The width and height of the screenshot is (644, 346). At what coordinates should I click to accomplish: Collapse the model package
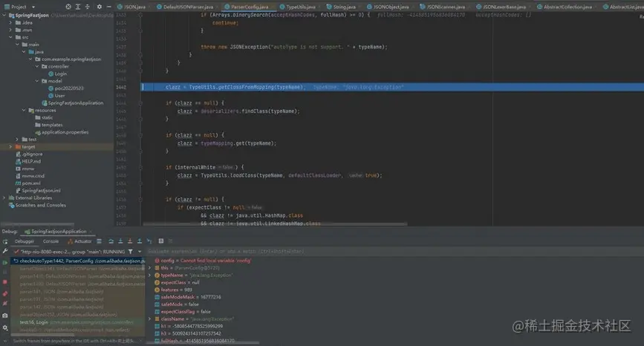37,81
